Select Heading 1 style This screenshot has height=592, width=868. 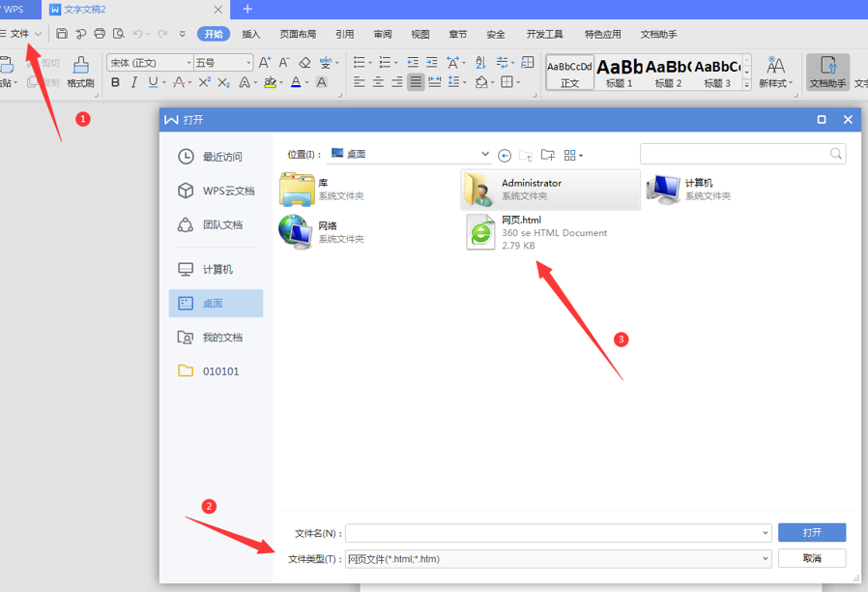[619, 72]
